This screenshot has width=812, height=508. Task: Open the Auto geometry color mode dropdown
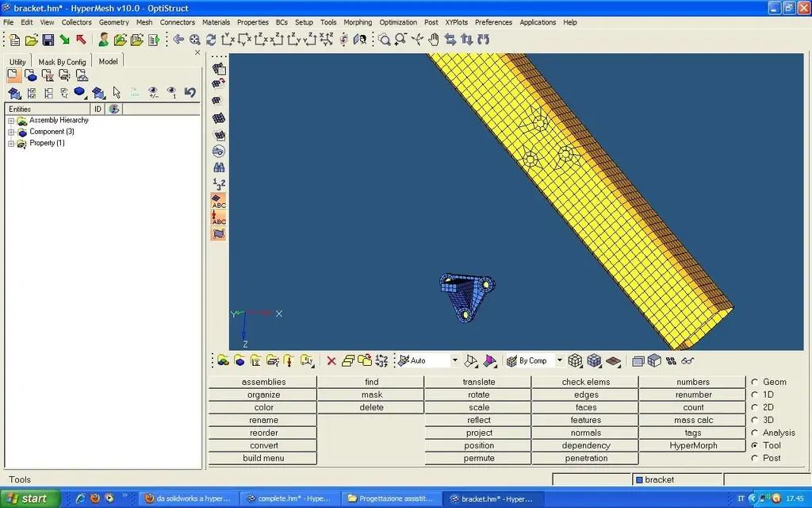pos(454,361)
